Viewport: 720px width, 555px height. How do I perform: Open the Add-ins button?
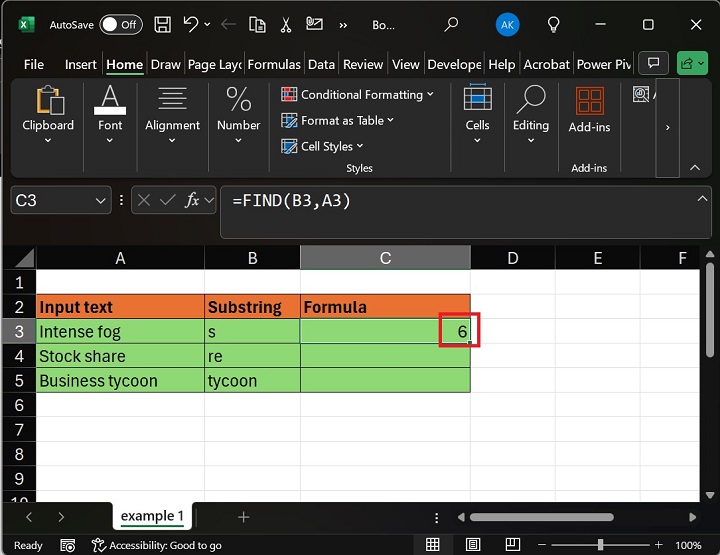(589, 110)
